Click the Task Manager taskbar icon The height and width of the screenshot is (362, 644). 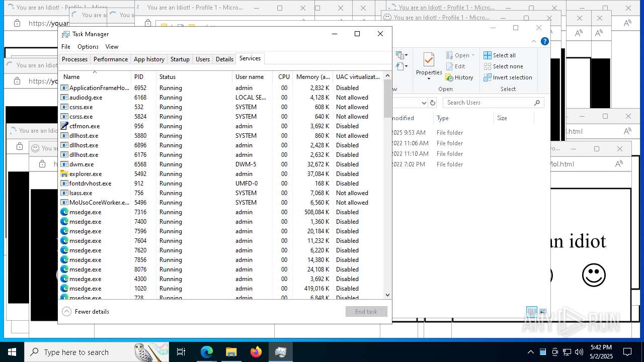(281, 352)
